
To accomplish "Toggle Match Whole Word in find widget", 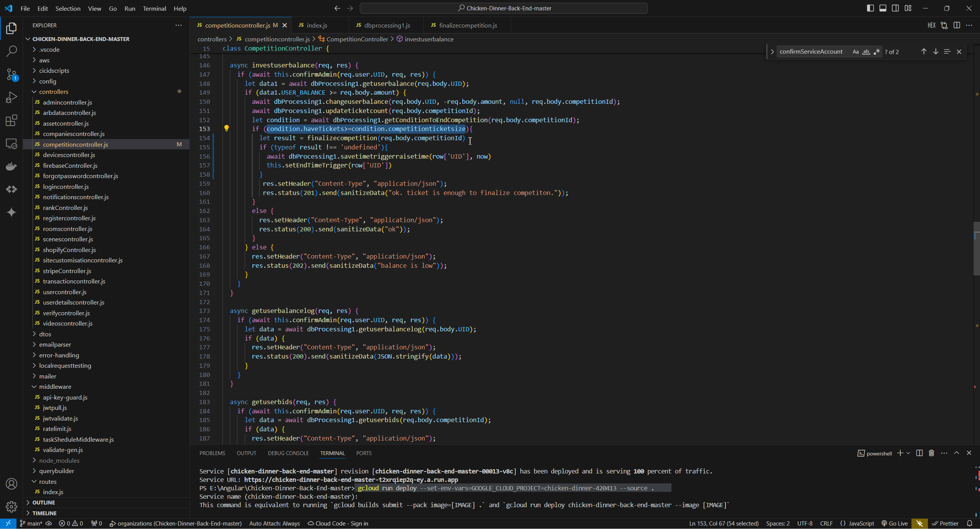I will click(x=866, y=52).
